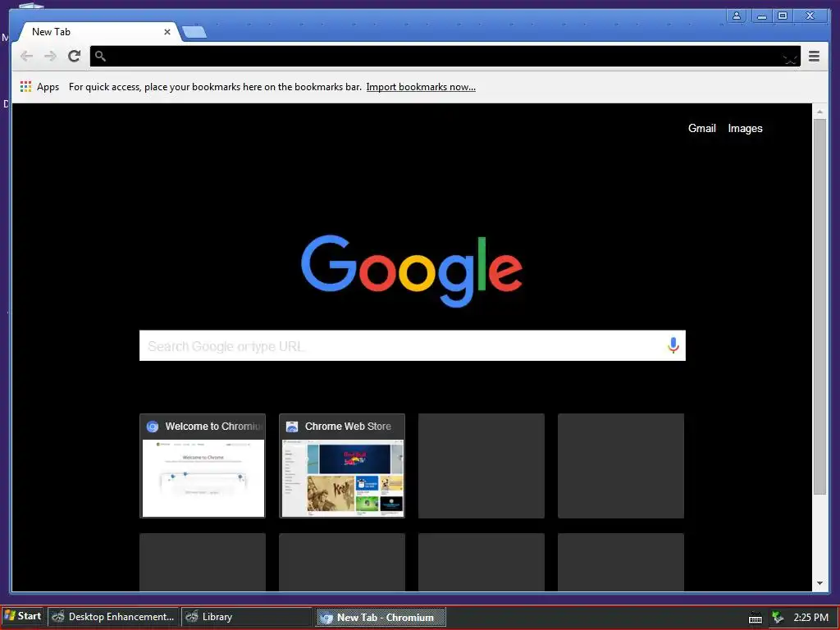Click the vertical scrollbar thumb
Viewport: 840px width, 630px height.
pyautogui.click(x=819, y=307)
